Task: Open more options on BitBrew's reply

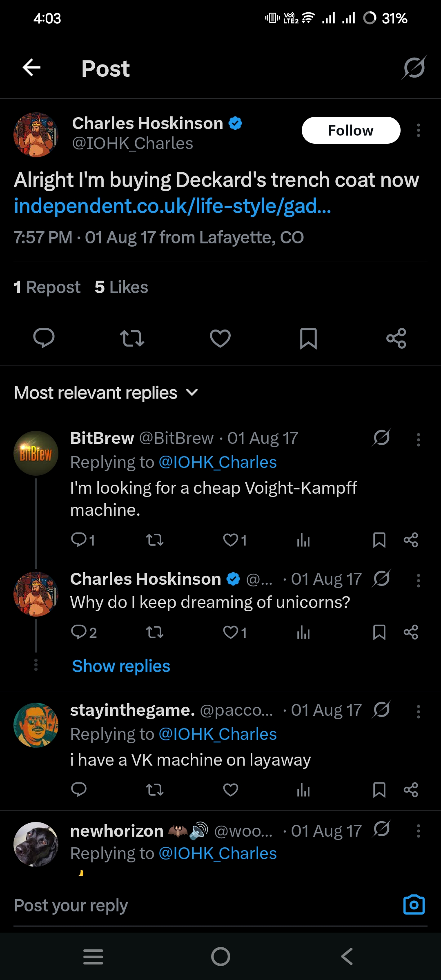Action: click(418, 440)
